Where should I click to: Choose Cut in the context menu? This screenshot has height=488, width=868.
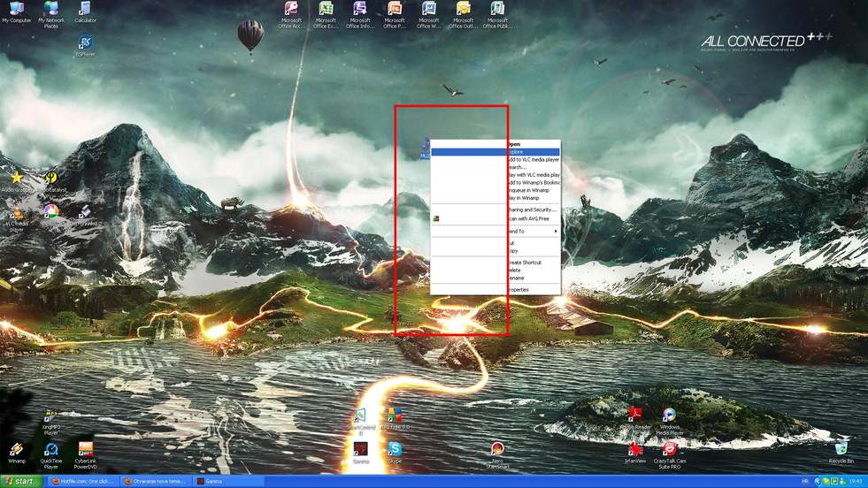(495, 243)
